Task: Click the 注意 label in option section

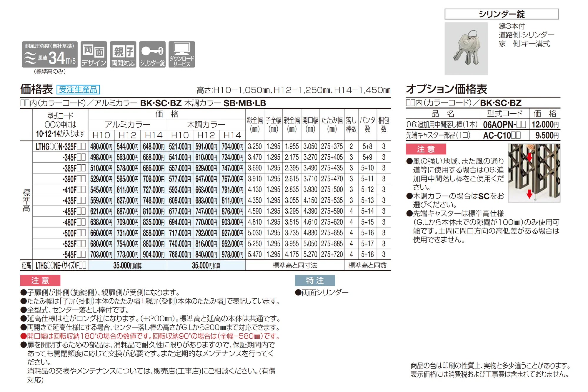Action: pyautogui.click(x=426, y=149)
